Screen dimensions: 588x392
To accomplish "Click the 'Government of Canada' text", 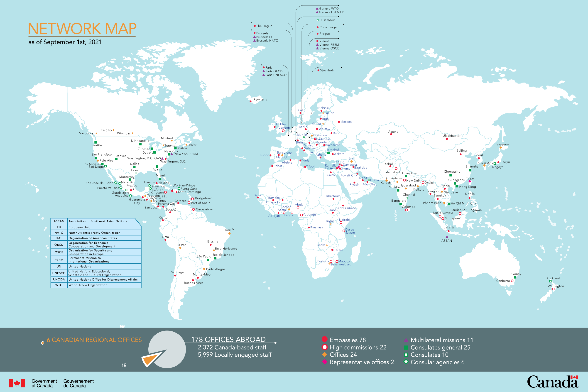I will (x=44, y=383).
